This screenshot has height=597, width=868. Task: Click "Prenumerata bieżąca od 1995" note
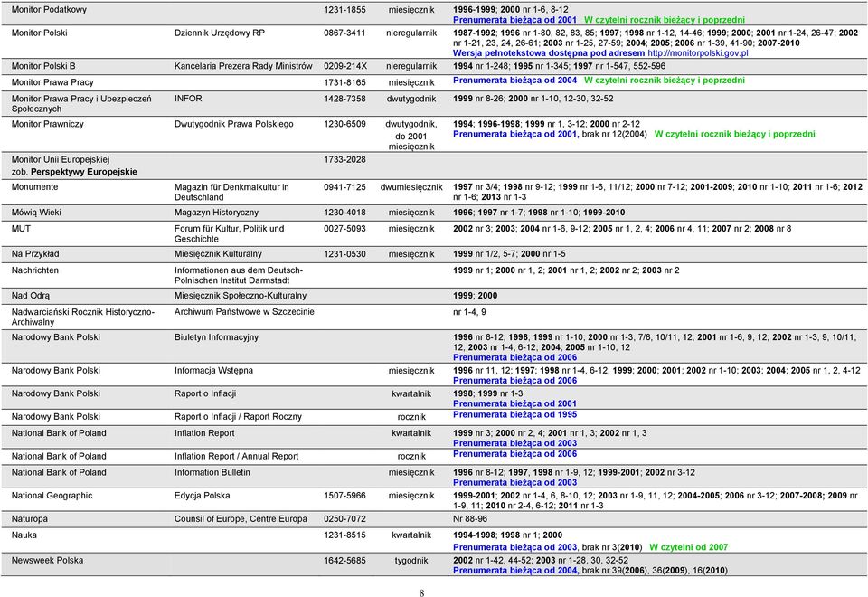pos(514,415)
